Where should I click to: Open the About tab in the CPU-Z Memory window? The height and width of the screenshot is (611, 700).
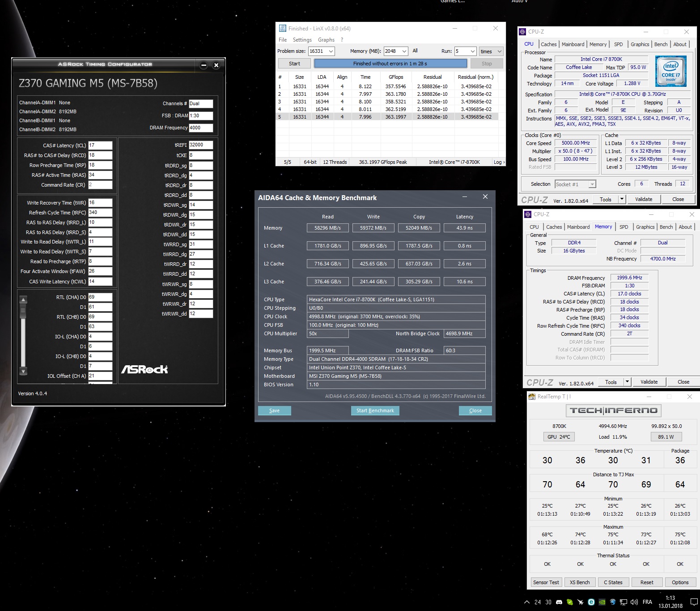coord(685,227)
